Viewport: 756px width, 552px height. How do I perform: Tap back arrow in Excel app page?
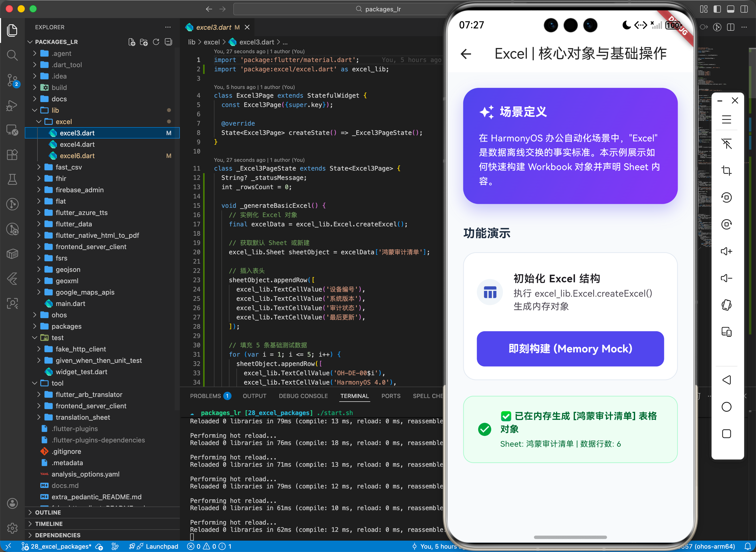point(466,54)
